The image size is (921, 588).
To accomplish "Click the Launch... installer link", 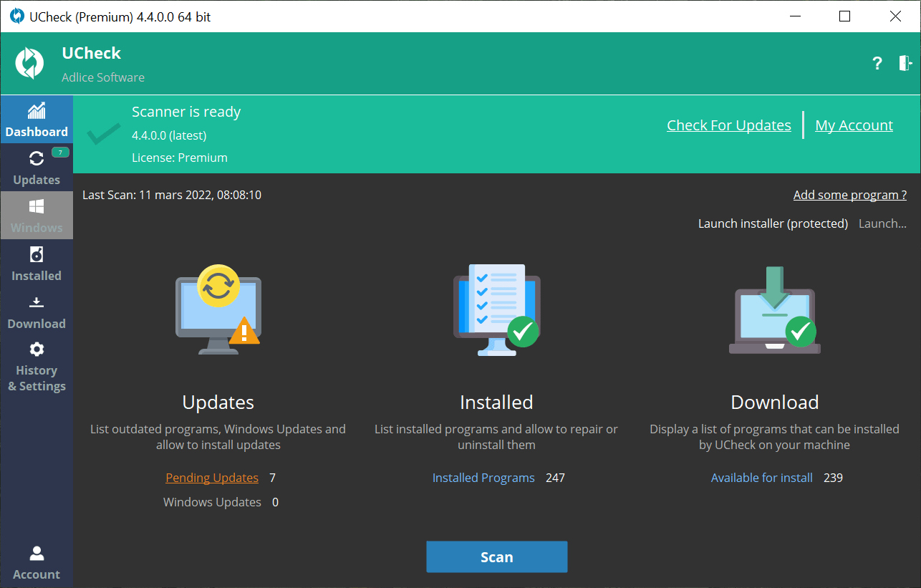I will coord(882,223).
